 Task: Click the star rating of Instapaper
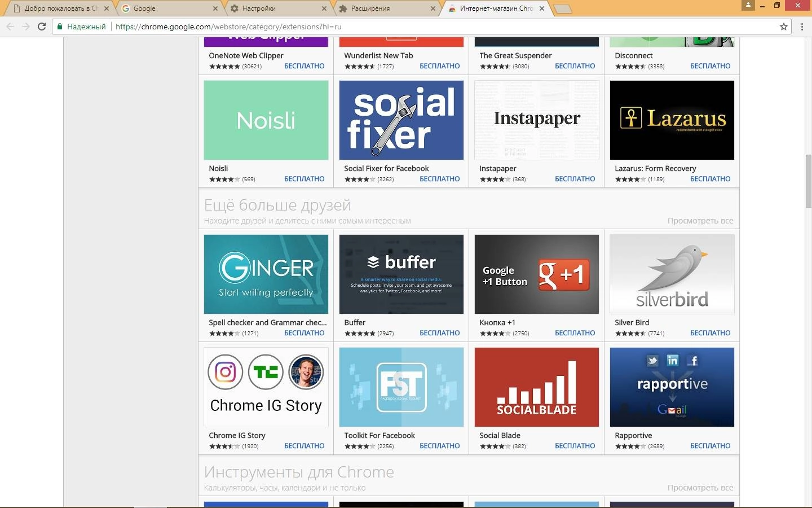[495, 179]
